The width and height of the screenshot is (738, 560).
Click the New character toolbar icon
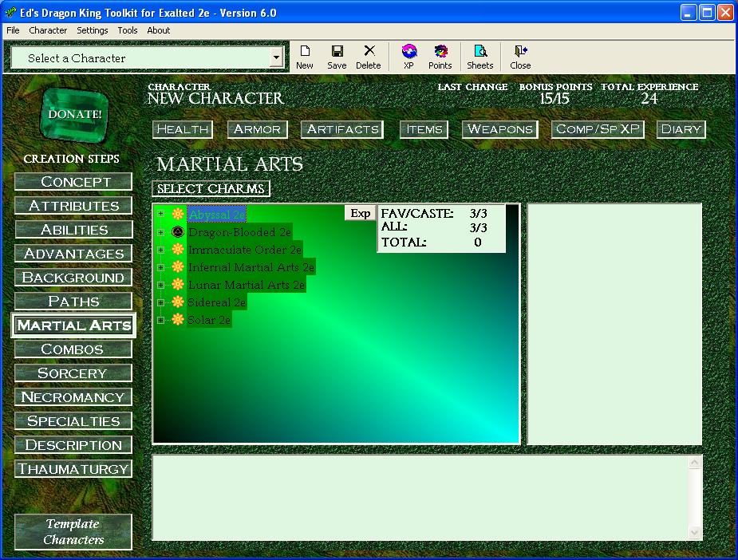tap(305, 57)
